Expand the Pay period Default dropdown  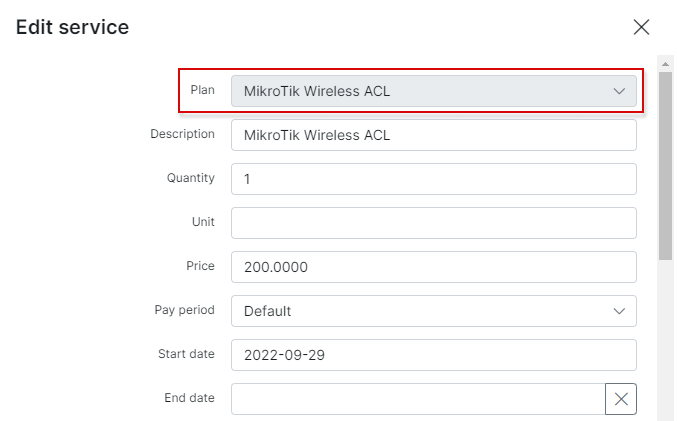coord(433,311)
